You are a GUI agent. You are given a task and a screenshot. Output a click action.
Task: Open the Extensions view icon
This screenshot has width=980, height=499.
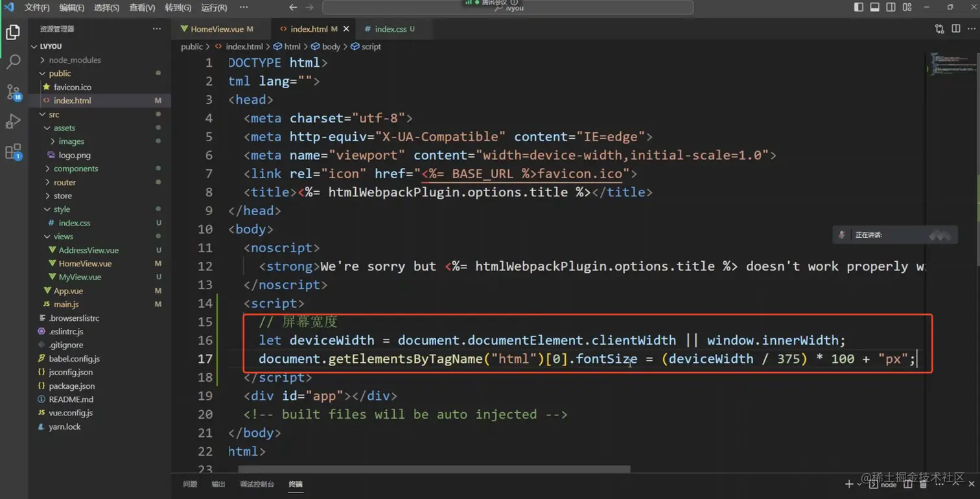point(13,152)
